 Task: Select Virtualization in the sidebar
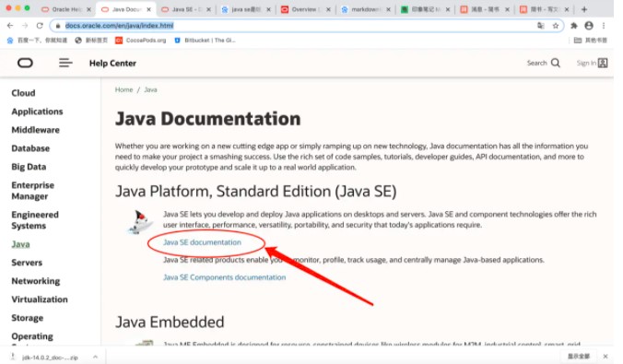(40, 299)
